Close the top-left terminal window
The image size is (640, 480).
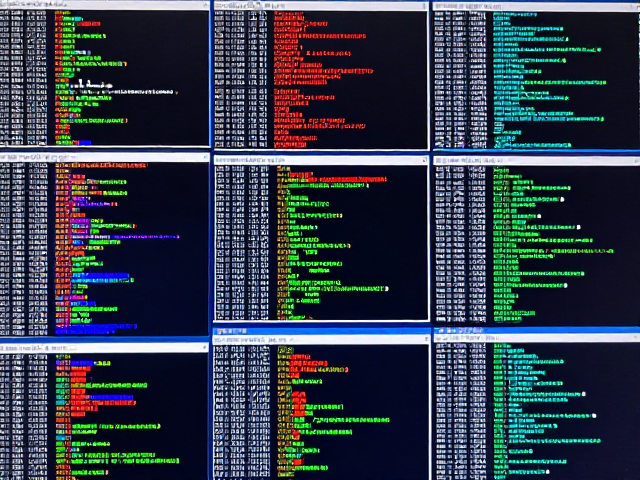pyautogui.click(x=205, y=5)
